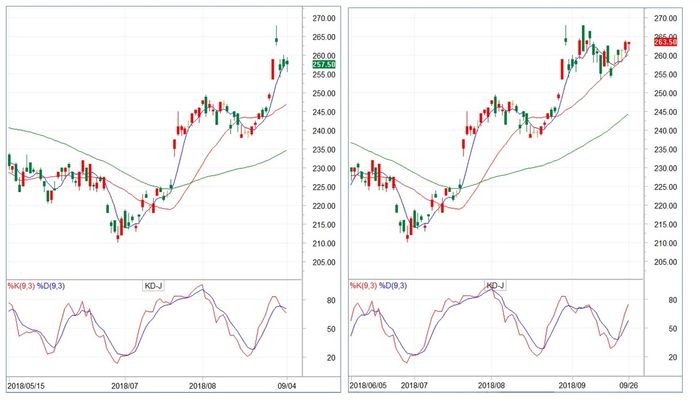This screenshot has height=401, width=700.
Task: Click 240.00 on right chart price axis
Action: (x=666, y=131)
